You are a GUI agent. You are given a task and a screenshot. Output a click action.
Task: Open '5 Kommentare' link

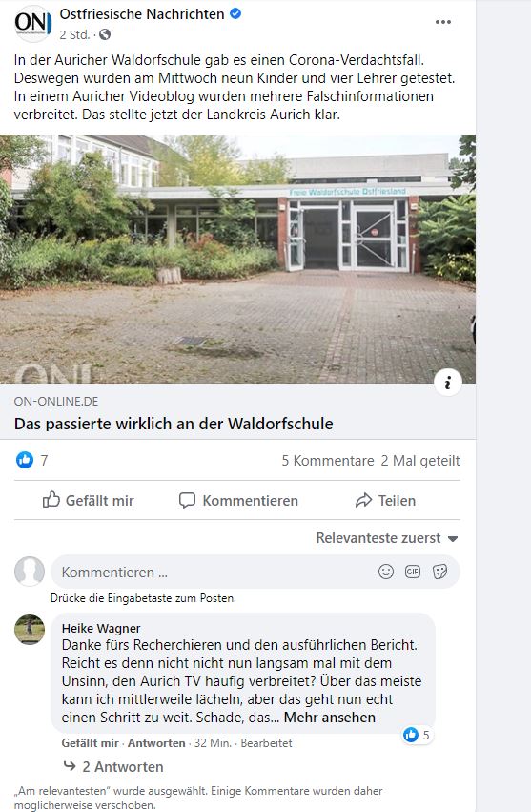point(328,460)
